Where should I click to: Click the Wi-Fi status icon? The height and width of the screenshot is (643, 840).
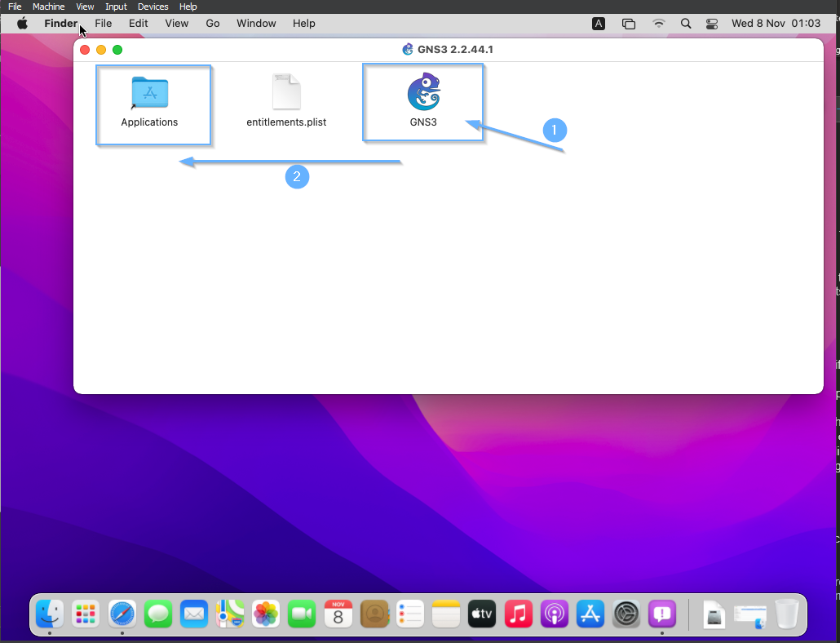[658, 24]
